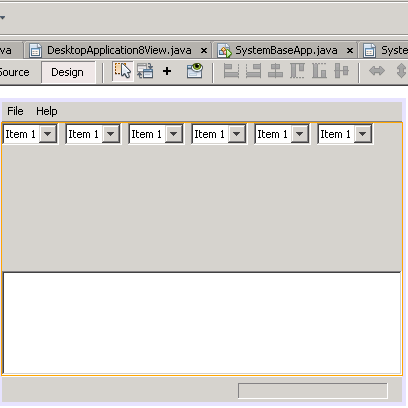
Task: Expand the last Item 1 combo box
Action: tap(363, 134)
